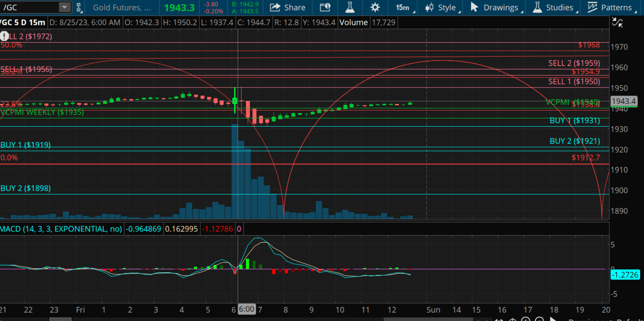Click the exclamation warning icon at top-left
Viewport: 644px width, 321px height.
coord(4,36)
